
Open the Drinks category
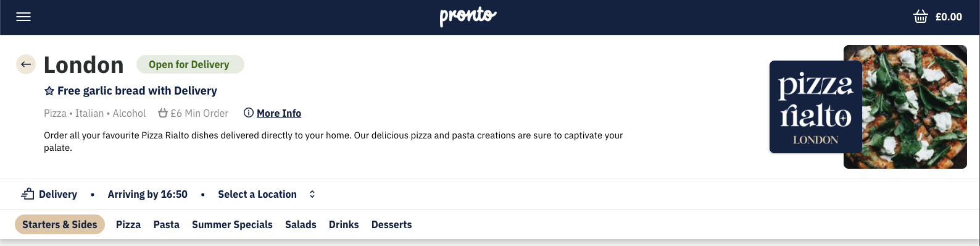tap(344, 224)
